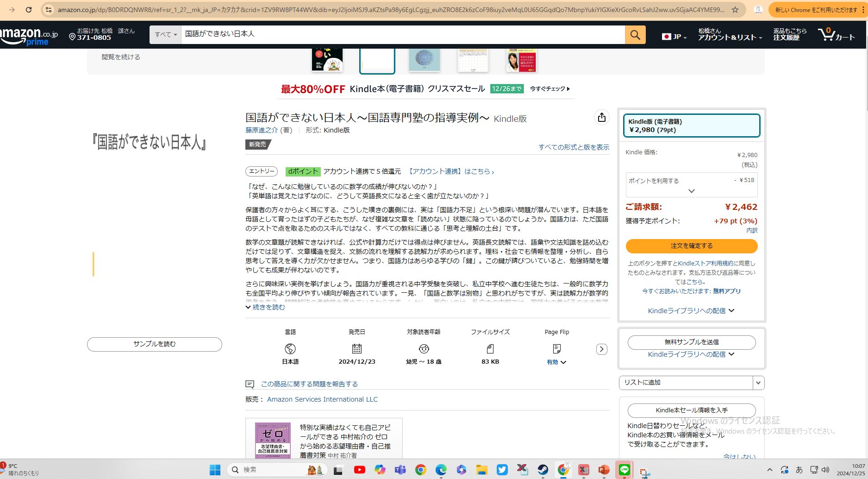
Task: Click the エントリー button
Action: (262, 171)
